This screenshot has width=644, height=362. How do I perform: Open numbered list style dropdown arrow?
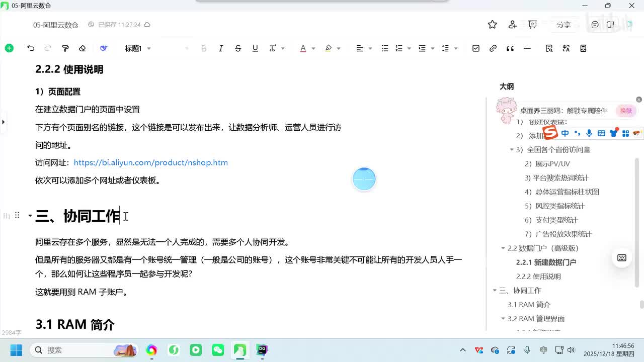tap(409, 48)
